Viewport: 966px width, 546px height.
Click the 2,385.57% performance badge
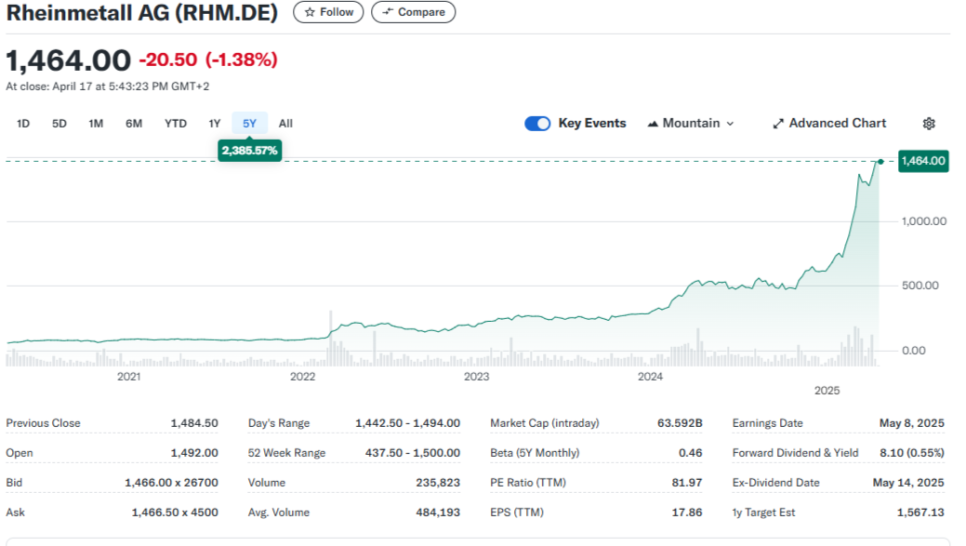click(250, 150)
